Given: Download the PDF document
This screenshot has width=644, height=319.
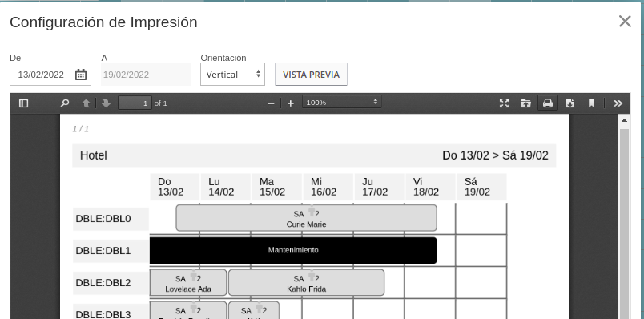Looking at the screenshot, I should point(570,103).
